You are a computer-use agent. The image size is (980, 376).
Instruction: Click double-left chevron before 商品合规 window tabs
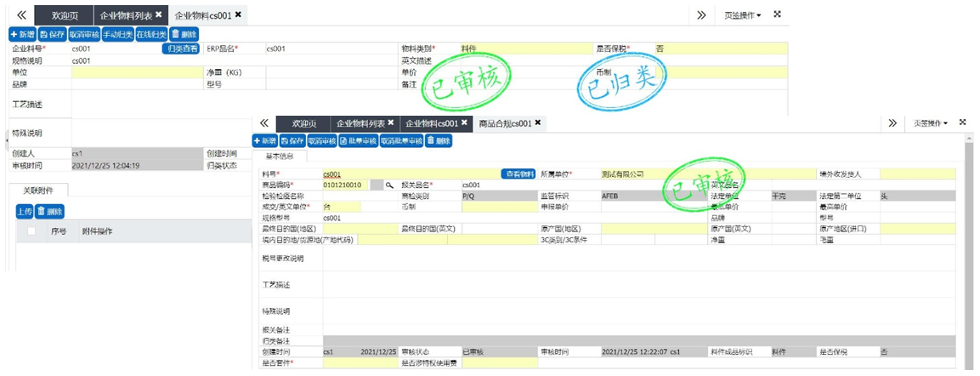[x=264, y=123]
